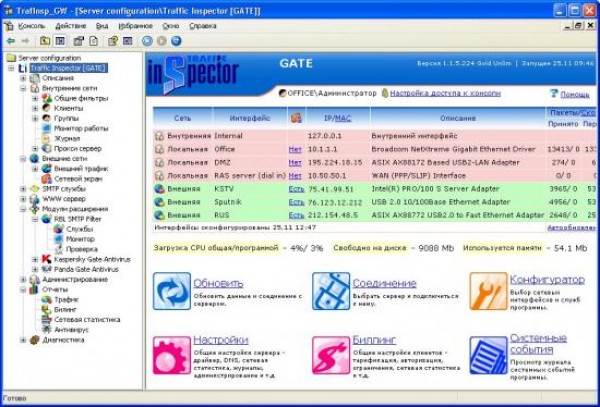Select Kaspersky Gate Antivirus in tree

(x=89, y=259)
